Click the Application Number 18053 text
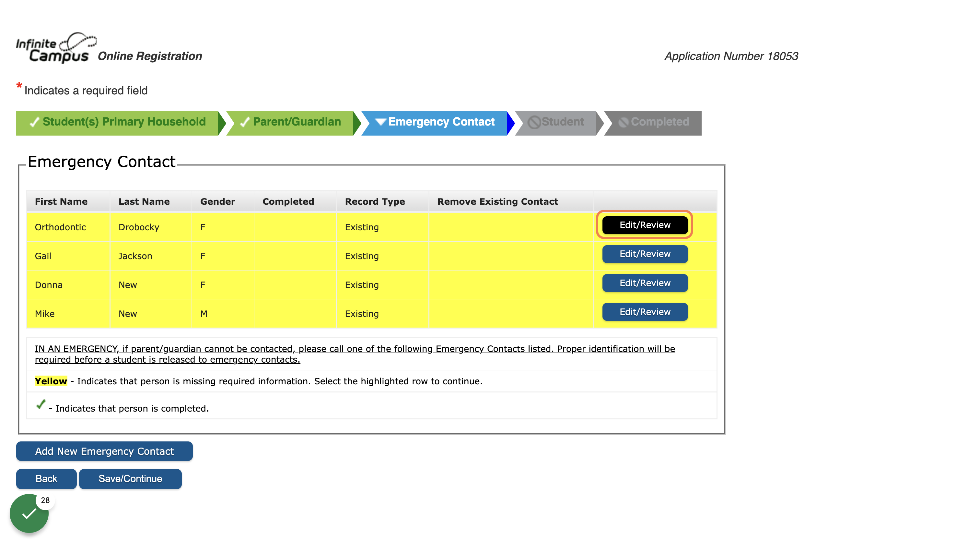 731,56
